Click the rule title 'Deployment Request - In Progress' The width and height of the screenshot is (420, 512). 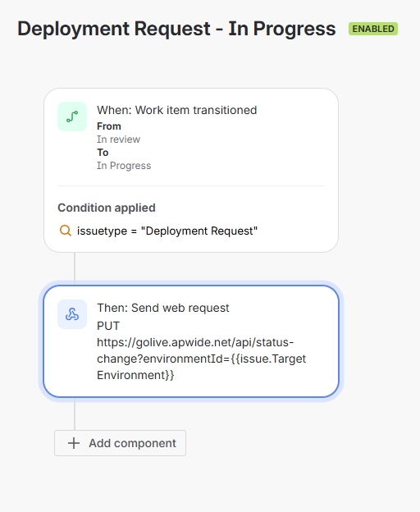pos(176,29)
